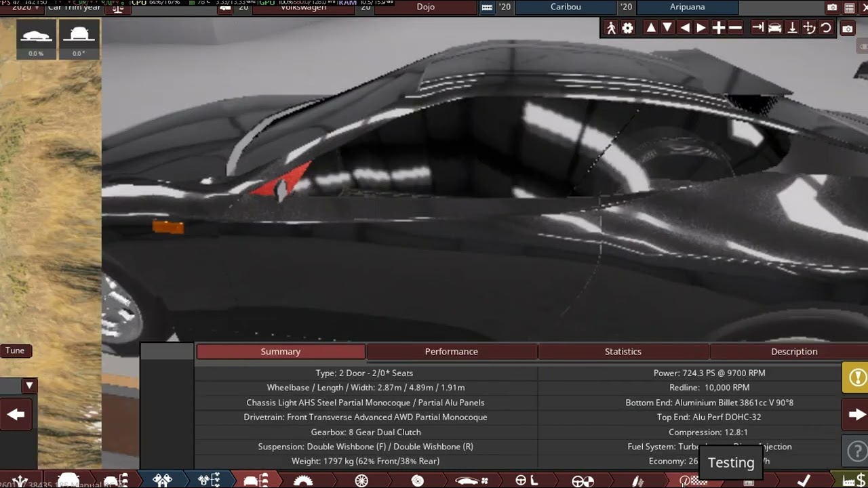Image resolution: width=868 pixels, height=488 pixels.
Task: Open help with the question mark button
Action: coord(855,449)
